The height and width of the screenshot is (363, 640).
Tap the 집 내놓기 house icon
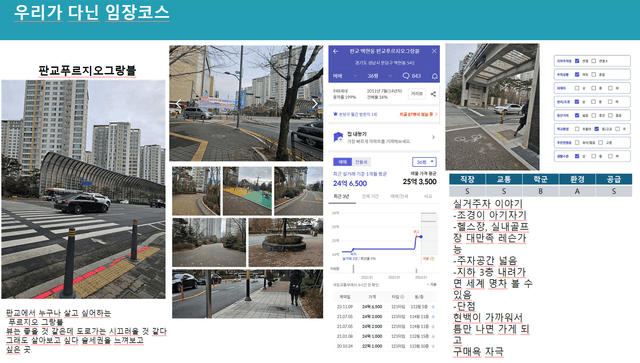tap(338, 137)
